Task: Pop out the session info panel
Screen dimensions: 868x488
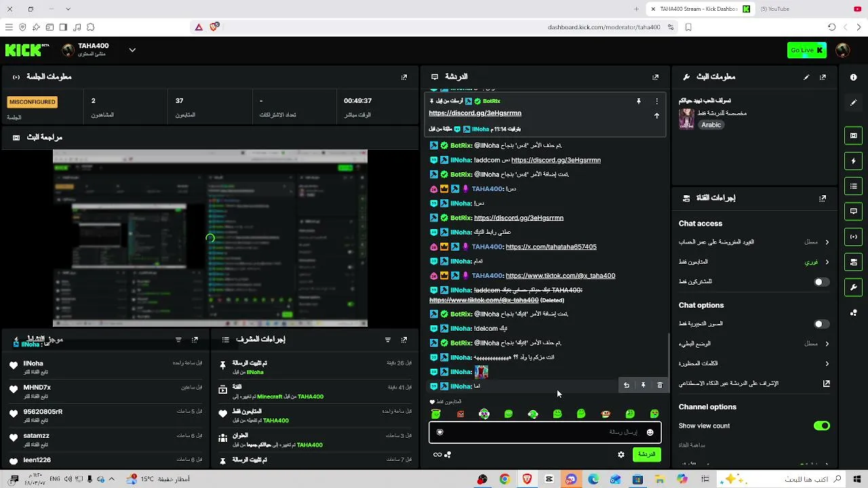Action: 404,77
